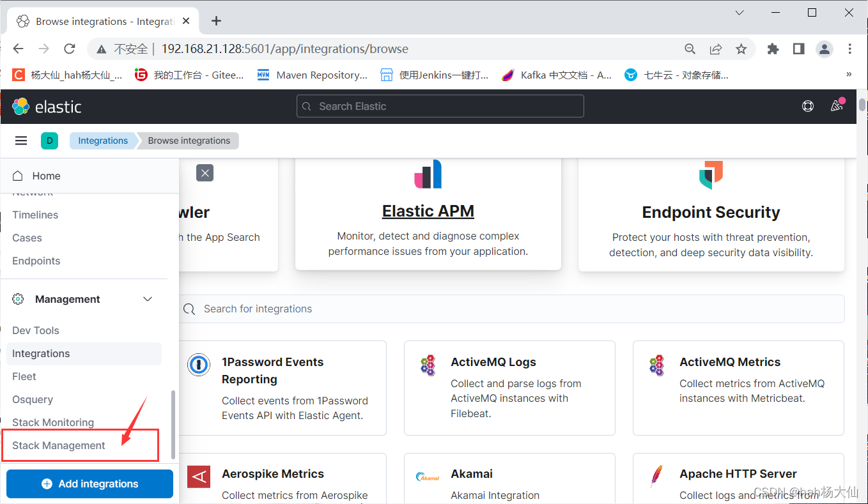Open Cases in side navigation

pos(27,238)
